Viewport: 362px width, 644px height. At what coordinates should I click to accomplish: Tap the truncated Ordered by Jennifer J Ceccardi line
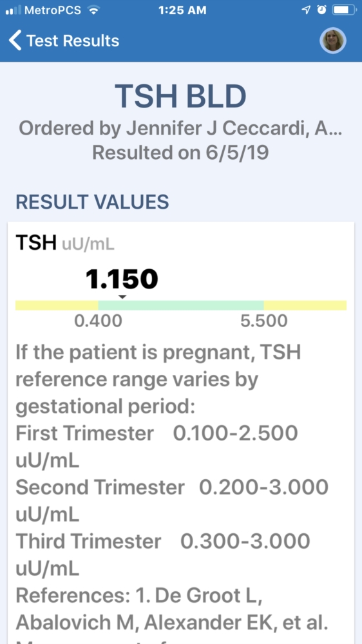[x=181, y=129]
